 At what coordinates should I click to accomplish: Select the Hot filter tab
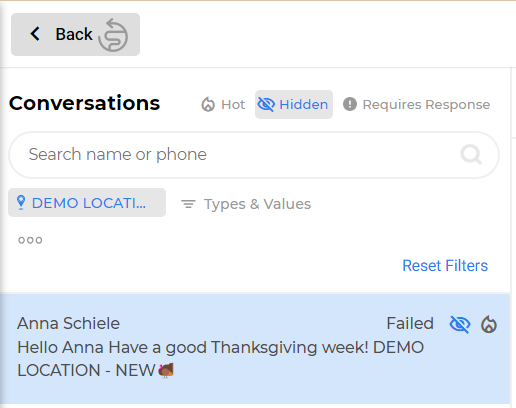pyautogui.click(x=223, y=104)
